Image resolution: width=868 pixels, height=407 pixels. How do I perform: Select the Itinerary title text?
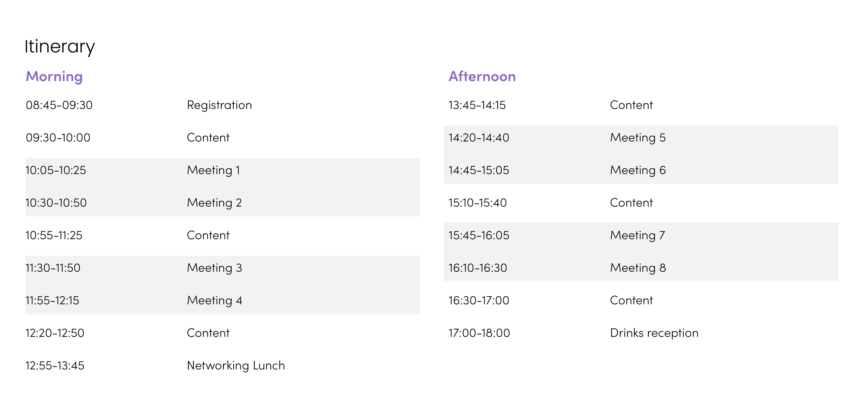tap(60, 47)
